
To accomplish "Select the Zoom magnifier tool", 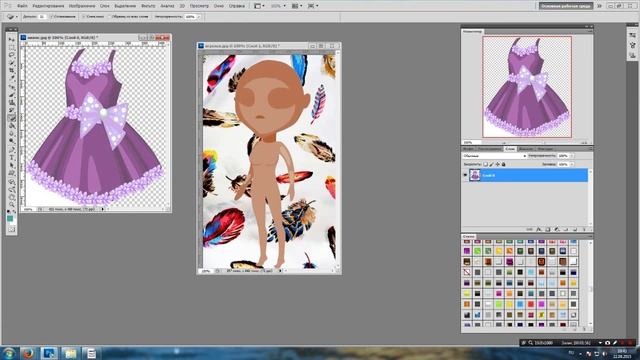I will coord(11,205).
